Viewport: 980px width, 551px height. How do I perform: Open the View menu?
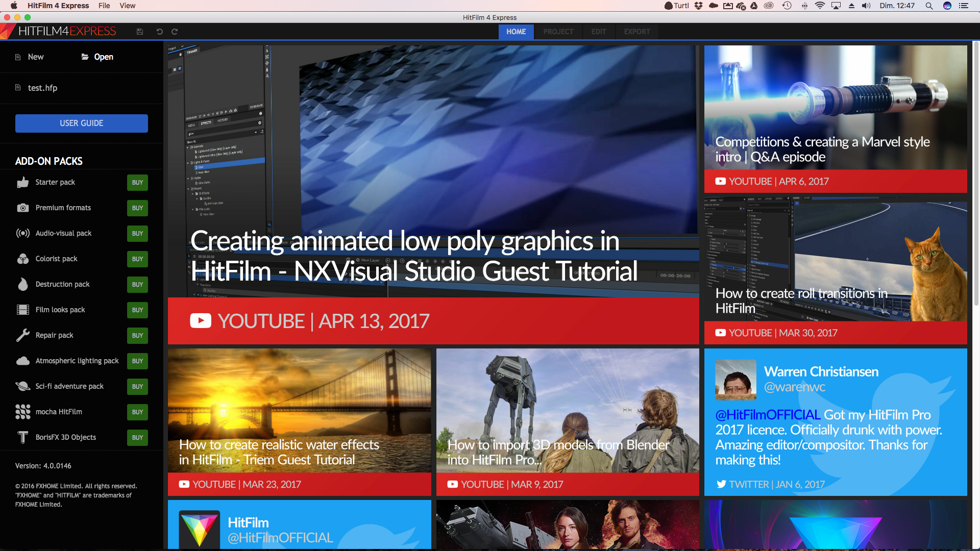point(128,6)
